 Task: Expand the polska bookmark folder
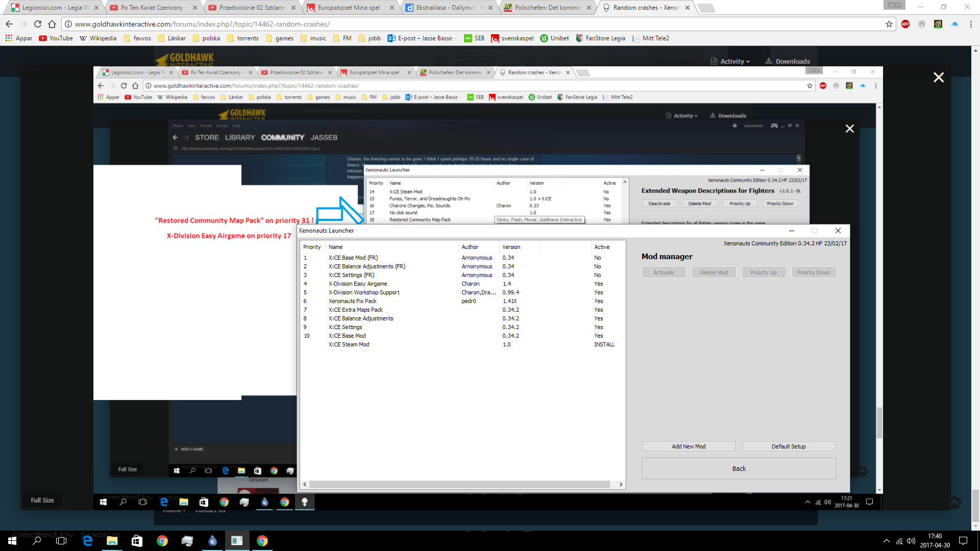pos(206,38)
